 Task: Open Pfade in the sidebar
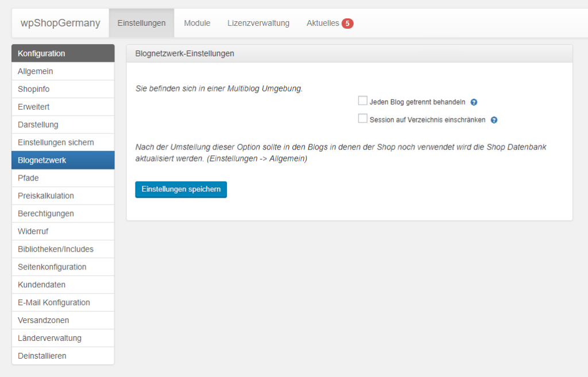click(63, 178)
